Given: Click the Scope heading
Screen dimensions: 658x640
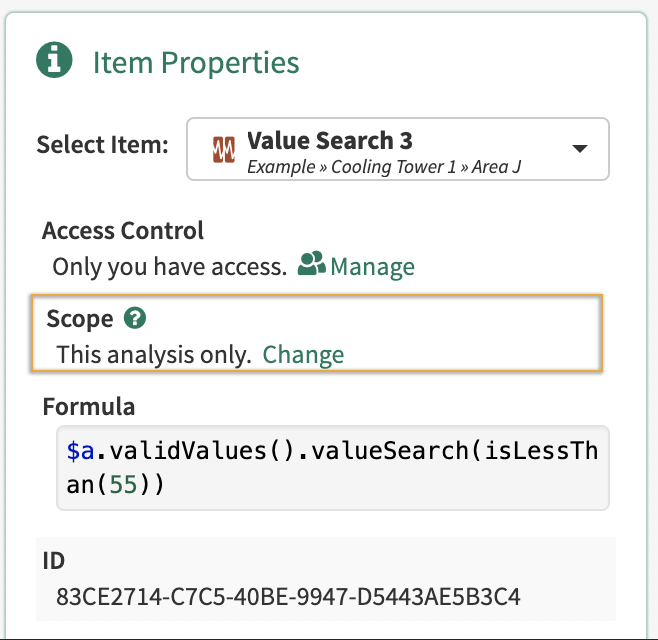Looking at the screenshot, I should 80,319.
